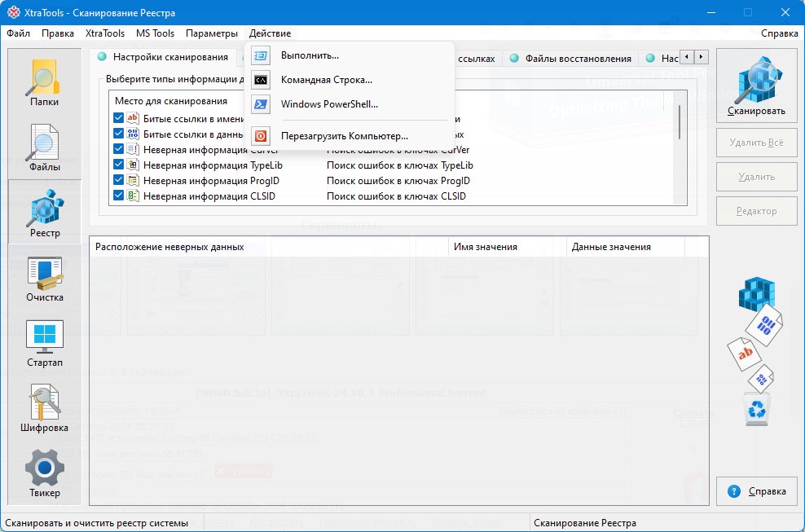The width and height of the screenshot is (805, 532).
Task: Show previous tabs with left arrow
Action: point(687,57)
